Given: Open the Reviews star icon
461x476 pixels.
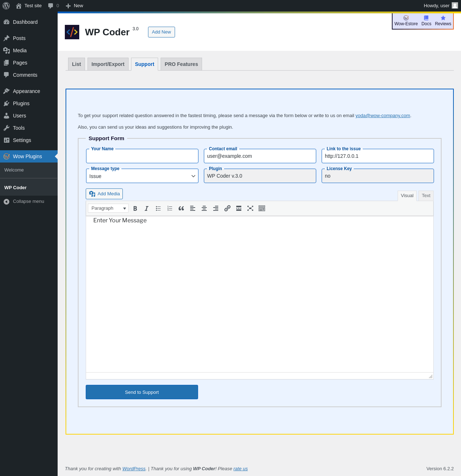Looking at the screenshot, I should pos(443,18).
